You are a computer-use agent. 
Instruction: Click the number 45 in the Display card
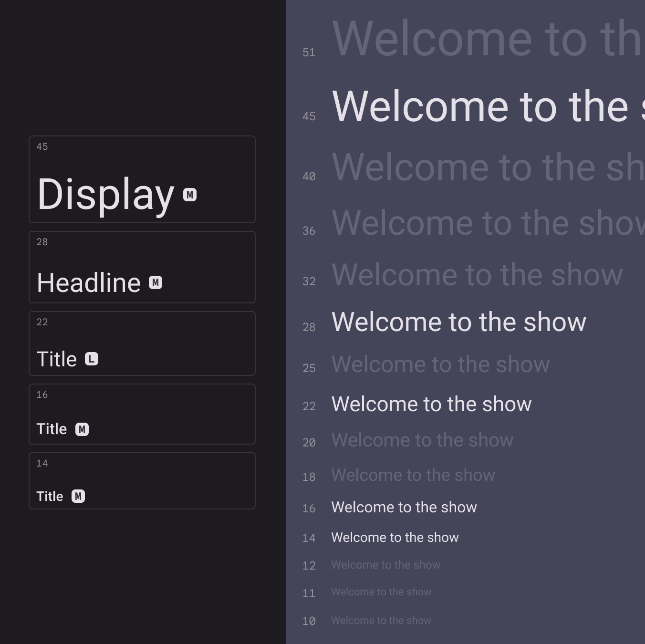click(x=42, y=147)
